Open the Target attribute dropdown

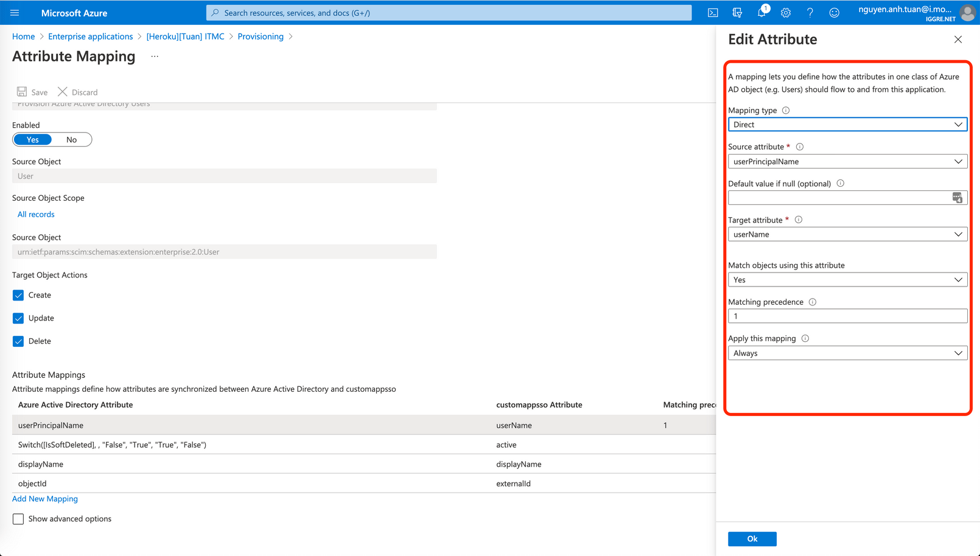click(847, 234)
